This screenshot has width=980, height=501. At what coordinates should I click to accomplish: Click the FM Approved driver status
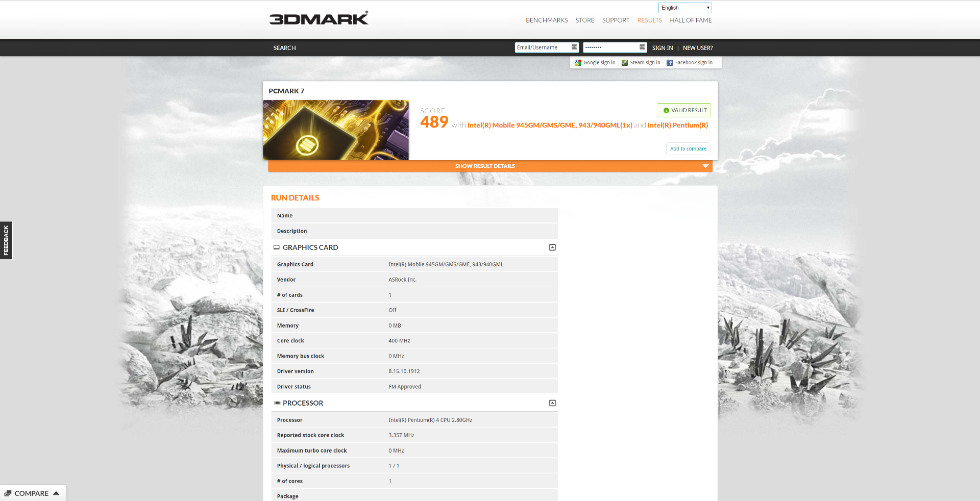(404, 387)
